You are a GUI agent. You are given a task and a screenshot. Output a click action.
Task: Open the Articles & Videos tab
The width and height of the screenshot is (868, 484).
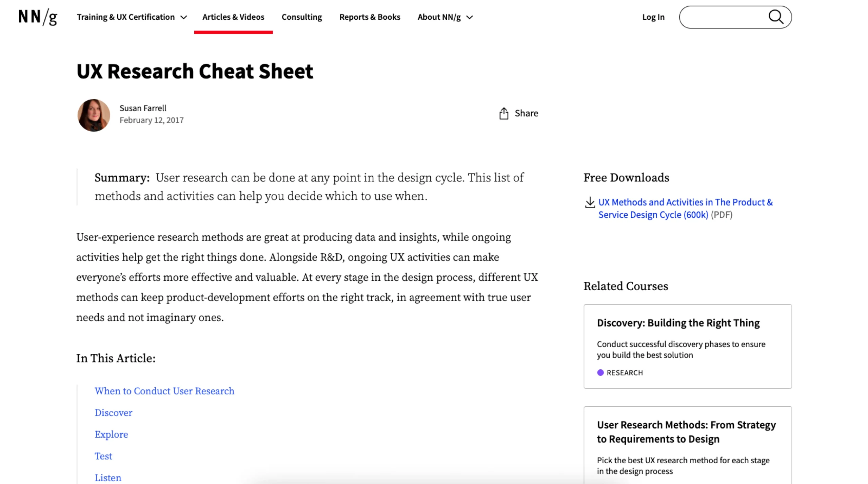click(x=233, y=17)
